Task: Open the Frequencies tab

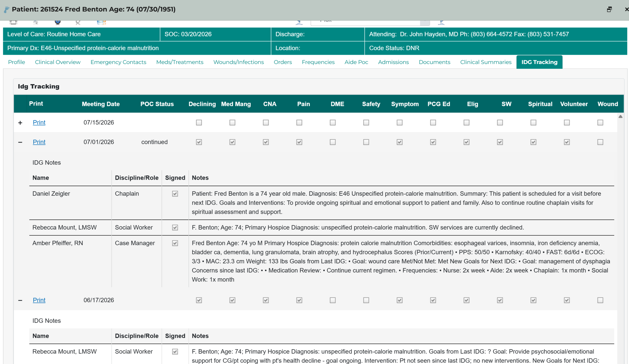Action: [x=318, y=62]
